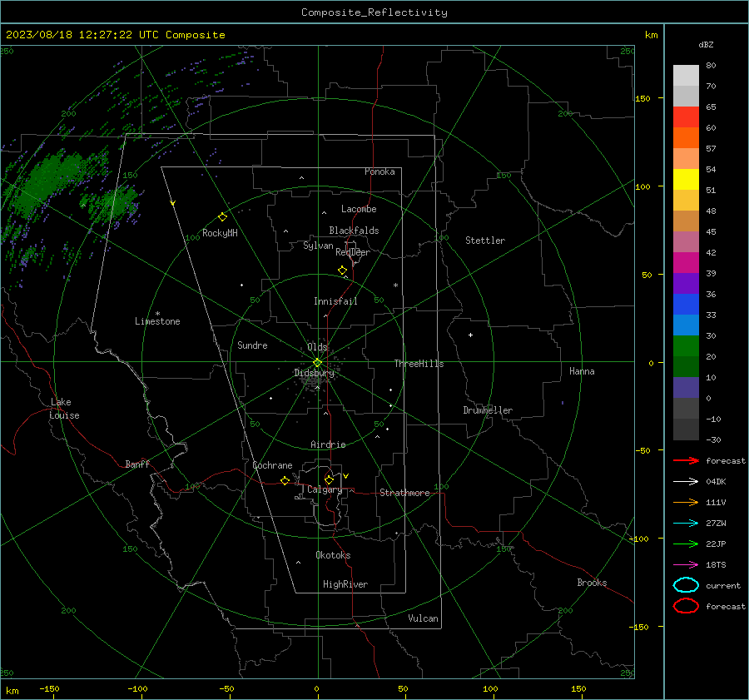Click the white 04DK arrow legend icon

686,482
